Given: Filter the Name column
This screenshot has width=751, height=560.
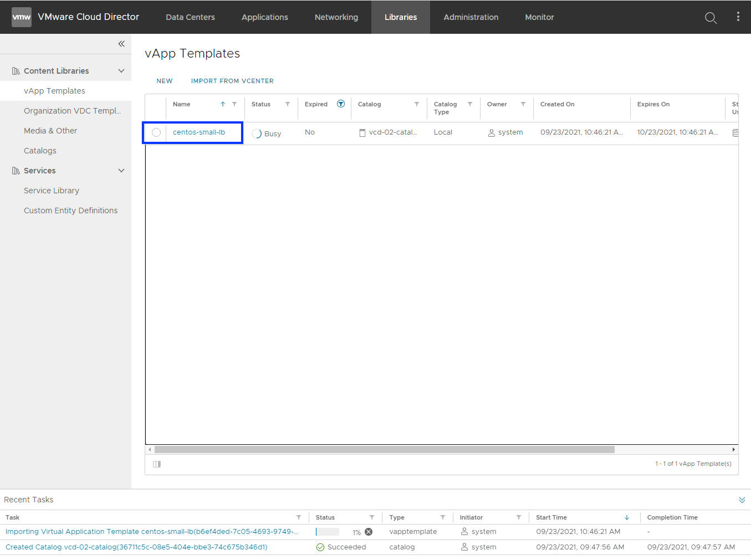Looking at the screenshot, I should click(x=234, y=104).
